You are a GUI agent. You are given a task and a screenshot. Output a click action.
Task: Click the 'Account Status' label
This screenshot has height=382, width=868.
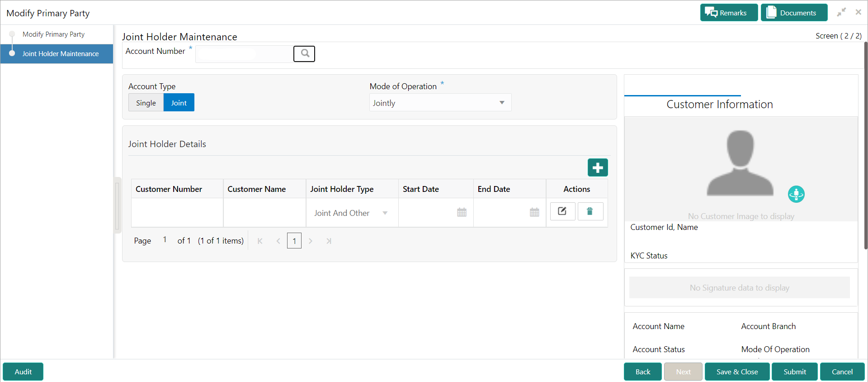659,349
